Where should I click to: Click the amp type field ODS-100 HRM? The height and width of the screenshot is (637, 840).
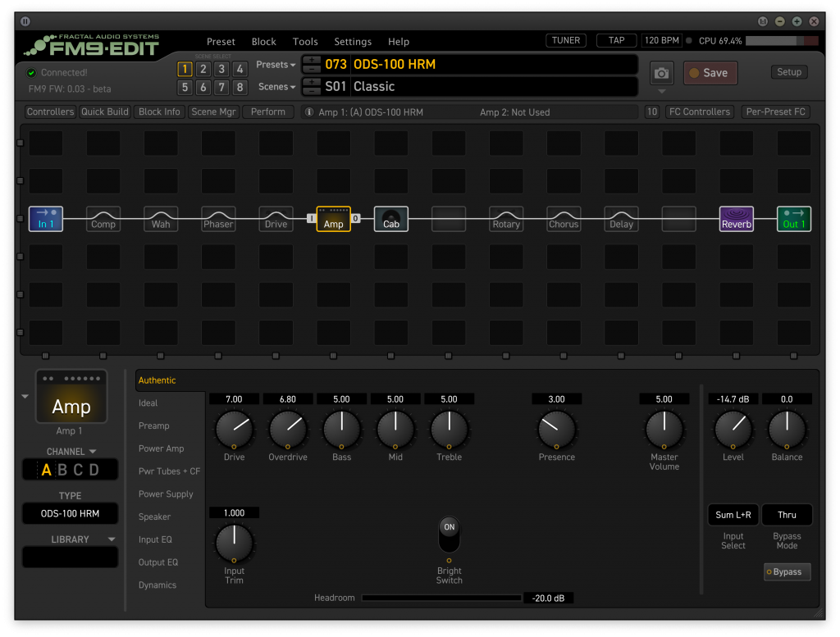click(x=70, y=514)
